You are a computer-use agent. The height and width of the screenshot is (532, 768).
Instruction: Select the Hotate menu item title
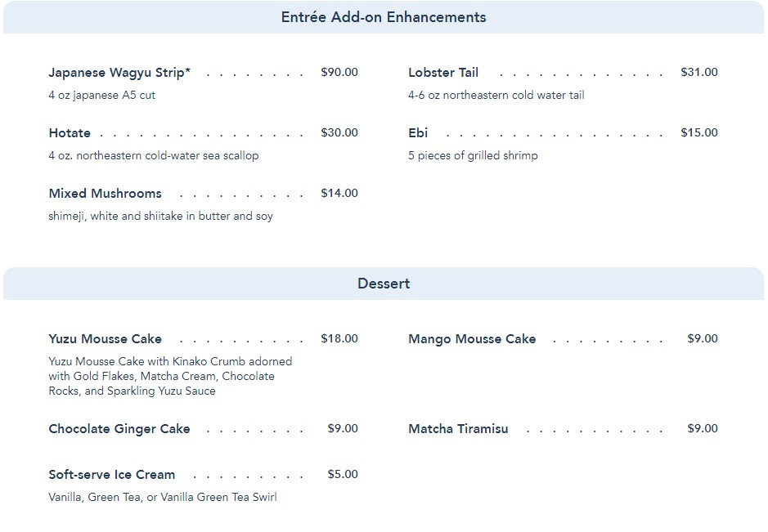pyautogui.click(x=70, y=133)
